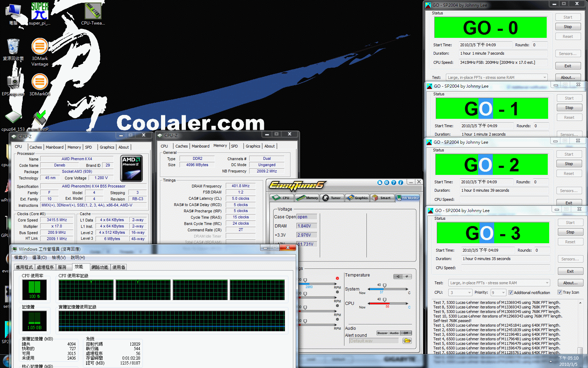Open the EasyTune6 Graphics tab

pos(357,198)
